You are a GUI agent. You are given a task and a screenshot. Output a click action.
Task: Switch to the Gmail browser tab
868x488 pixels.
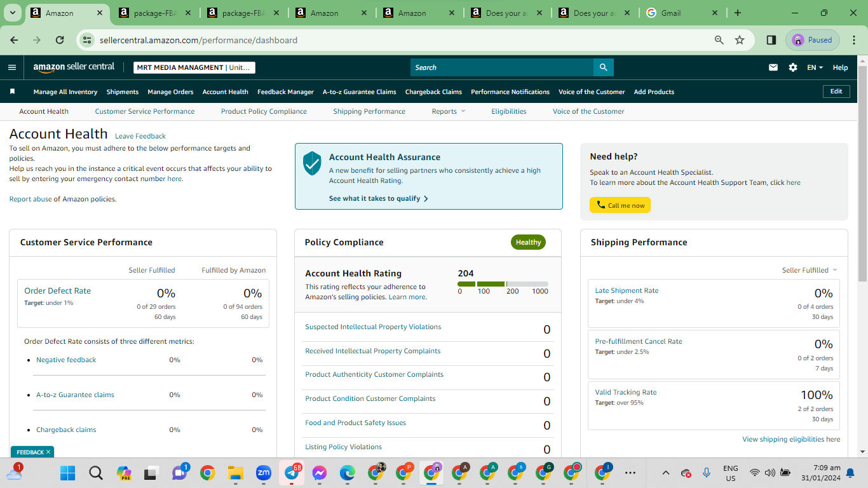[x=682, y=13]
